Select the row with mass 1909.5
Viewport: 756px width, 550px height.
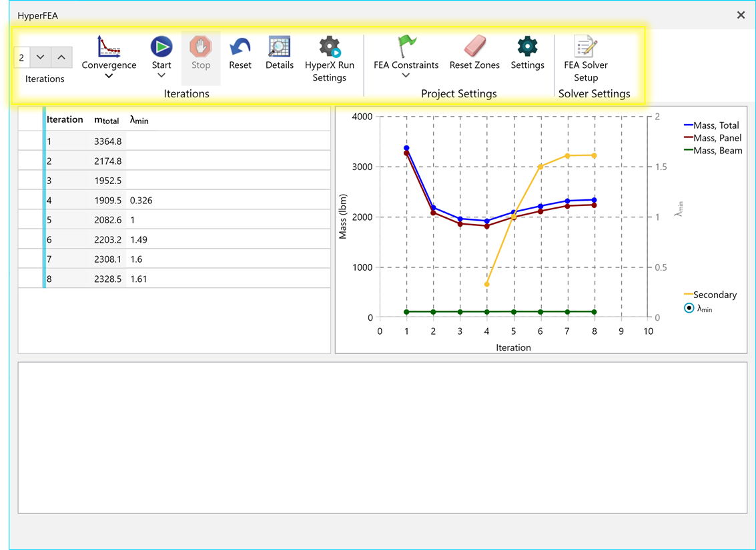point(174,201)
